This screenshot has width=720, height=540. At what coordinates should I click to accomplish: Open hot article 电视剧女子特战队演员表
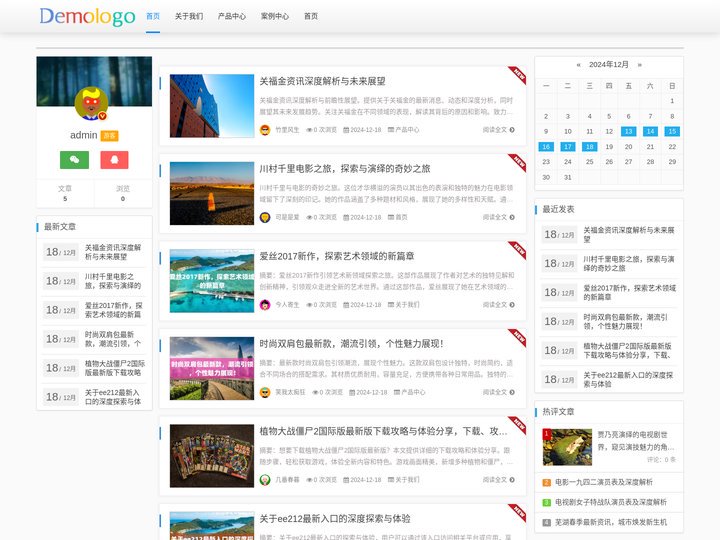(x=611, y=502)
